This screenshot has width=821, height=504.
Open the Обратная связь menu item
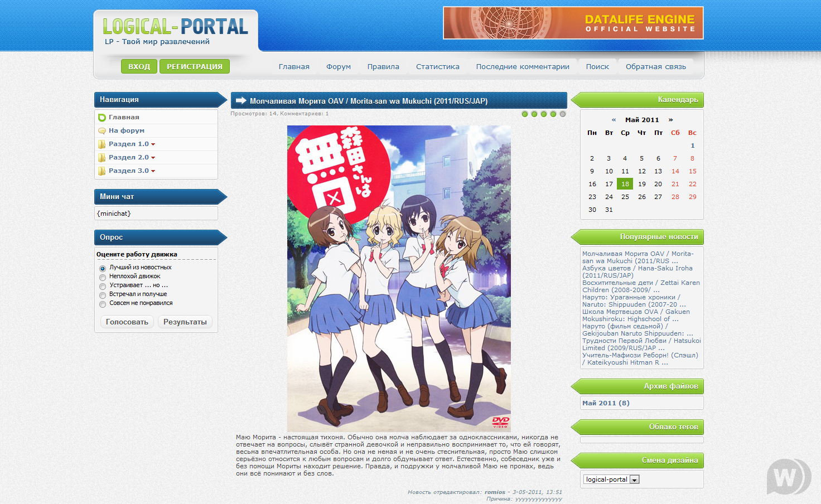click(x=656, y=67)
